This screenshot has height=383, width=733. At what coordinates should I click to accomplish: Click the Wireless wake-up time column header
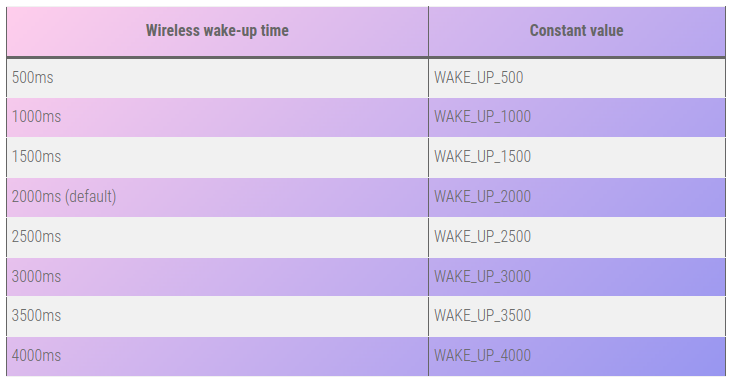pos(217,31)
